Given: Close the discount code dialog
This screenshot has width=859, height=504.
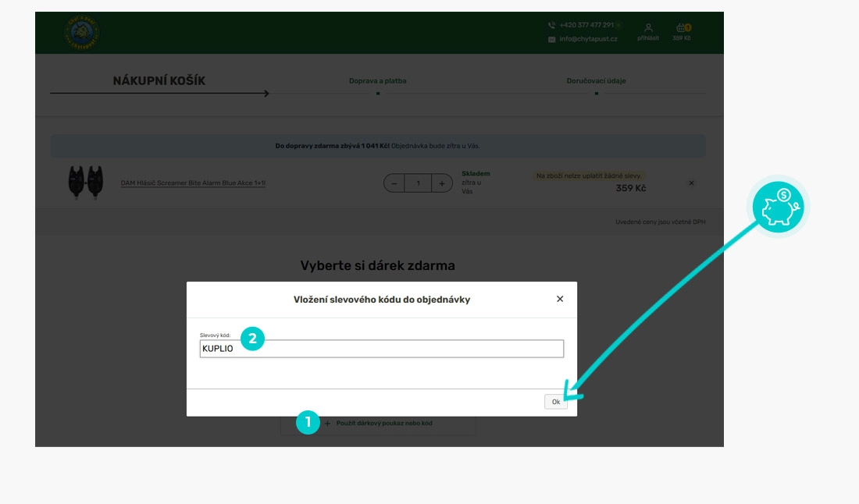Looking at the screenshot, I should point(560,299).
